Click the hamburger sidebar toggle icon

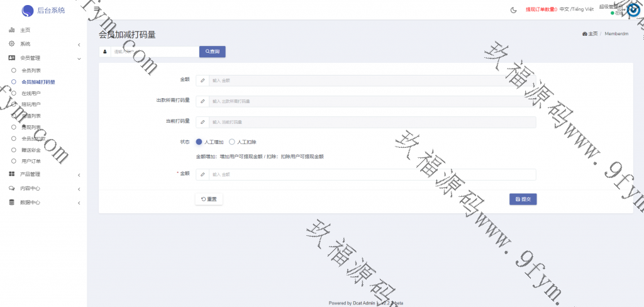(x=96, y=9)
